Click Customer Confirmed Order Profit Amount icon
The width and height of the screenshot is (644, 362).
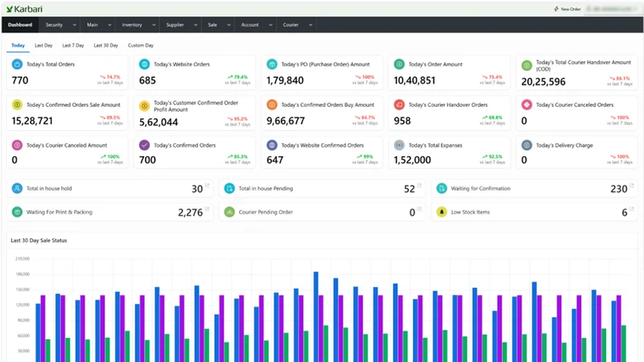coord(144,106)
